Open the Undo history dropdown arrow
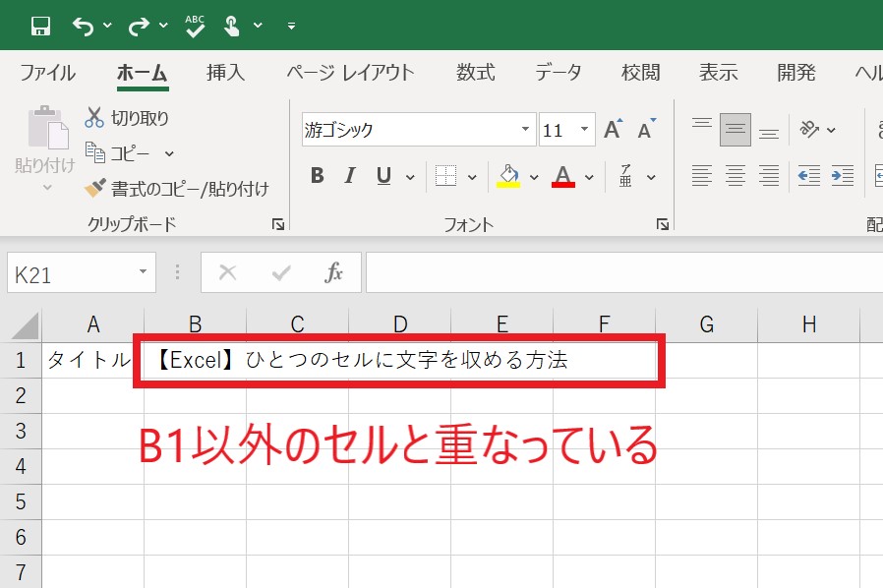 (x=107, y=26)
